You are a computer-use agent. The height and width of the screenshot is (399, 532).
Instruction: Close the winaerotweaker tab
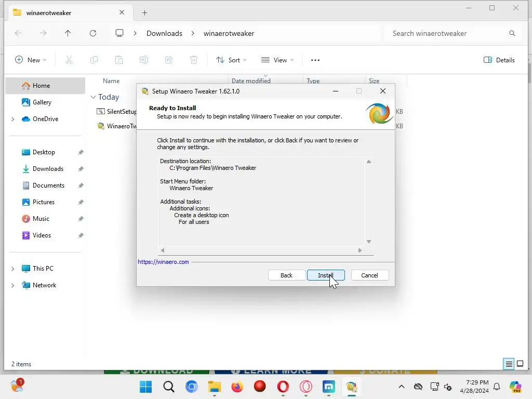point(122,12)
